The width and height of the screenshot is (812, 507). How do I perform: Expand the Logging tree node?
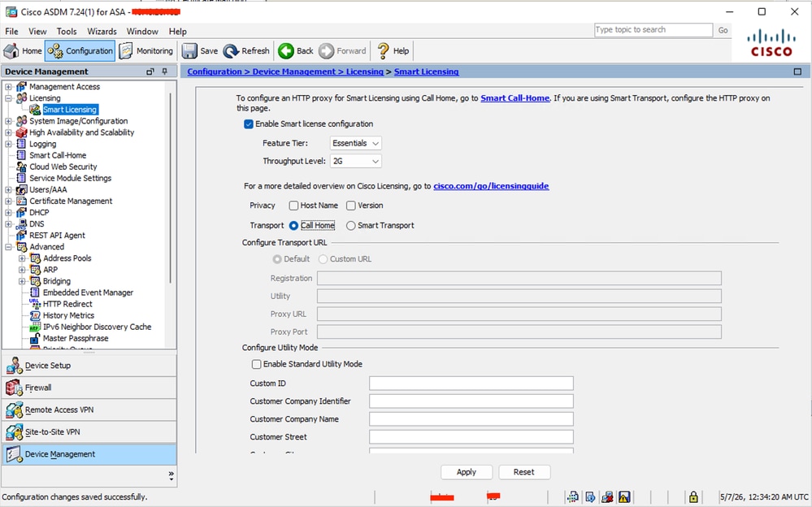8,144
